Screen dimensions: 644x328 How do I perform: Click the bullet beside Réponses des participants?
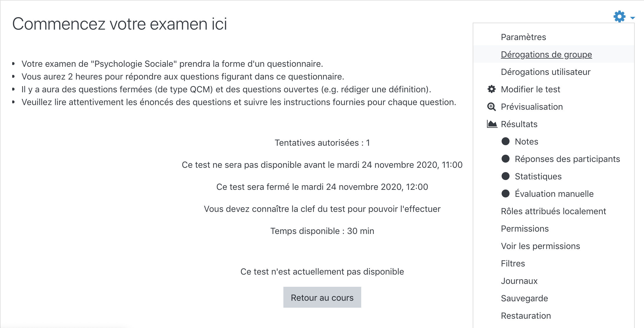tap(506, 159)
